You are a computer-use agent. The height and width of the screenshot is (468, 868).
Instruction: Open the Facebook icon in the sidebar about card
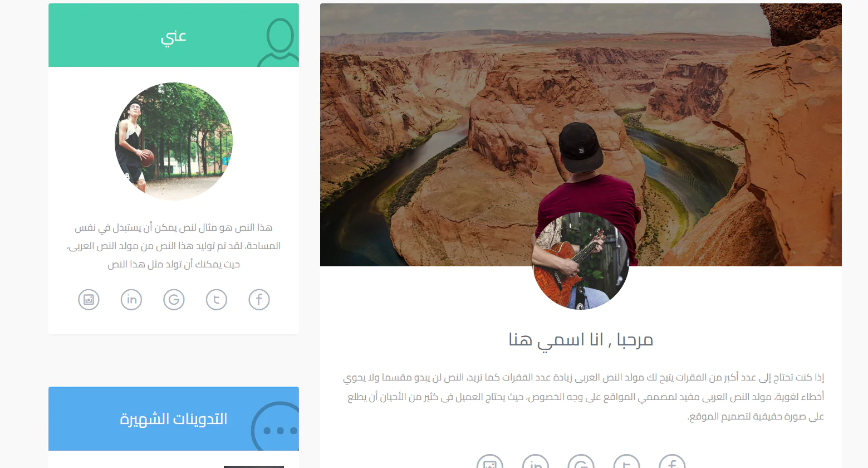click(x=259, y=300)
